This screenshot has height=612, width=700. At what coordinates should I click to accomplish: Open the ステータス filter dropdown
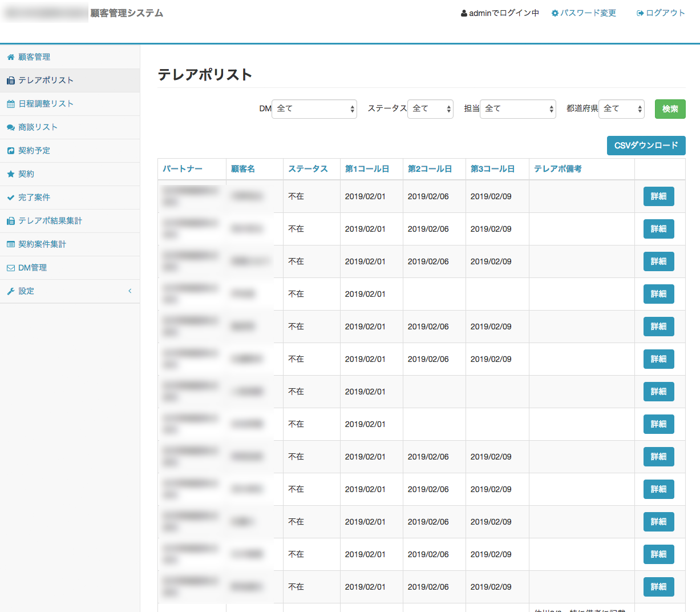[x=430, y=109]
